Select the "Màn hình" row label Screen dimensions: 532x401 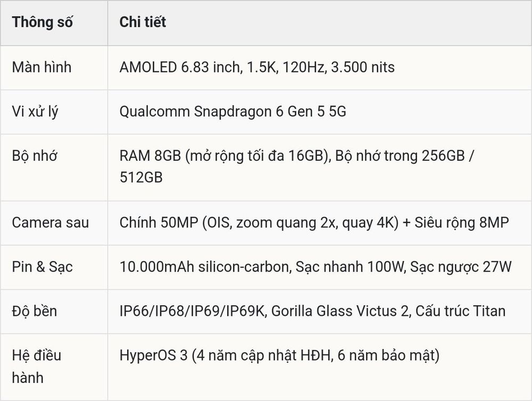click(41, 67)
